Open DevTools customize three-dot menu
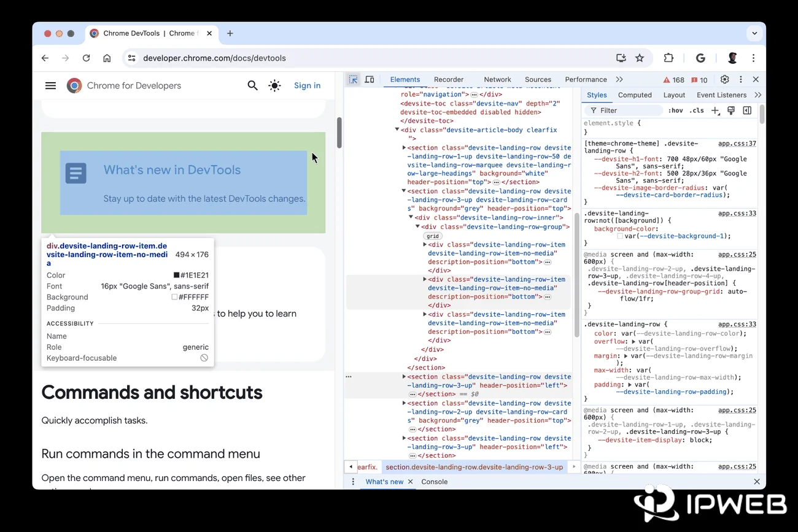This screenshot has height=532, width=798. click(x=740, y=79)
